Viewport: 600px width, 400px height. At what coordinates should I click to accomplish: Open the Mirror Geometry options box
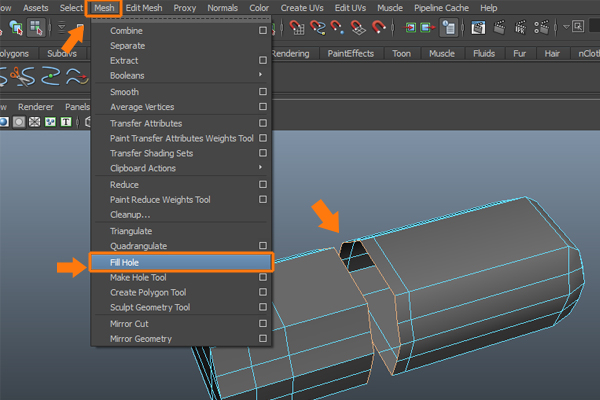pyautogui.click(x=262, y=339)
